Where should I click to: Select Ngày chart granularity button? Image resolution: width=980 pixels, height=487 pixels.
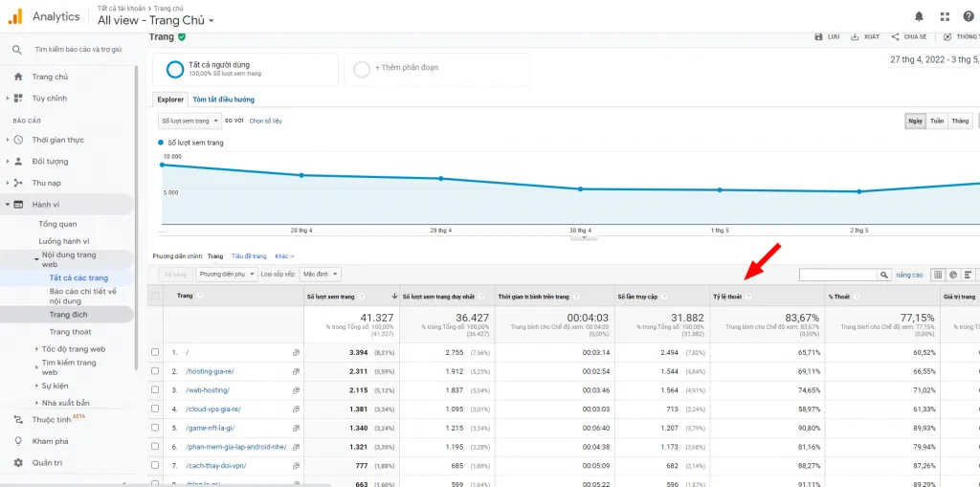916,121
